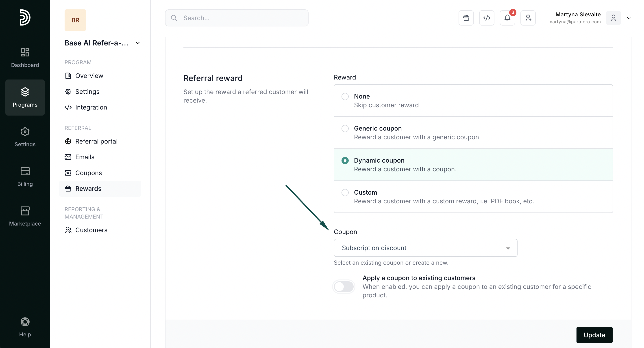
Task: Go to Billing in the sidebar
Action: point(25,177)
